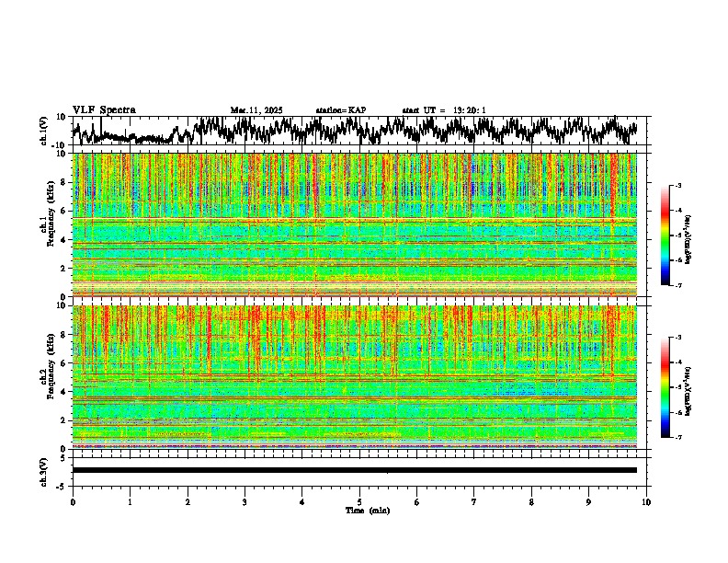Click the ch.1 color scale bar
The height and width of the screenshot is (563, 728).
(x=665, y=236)
